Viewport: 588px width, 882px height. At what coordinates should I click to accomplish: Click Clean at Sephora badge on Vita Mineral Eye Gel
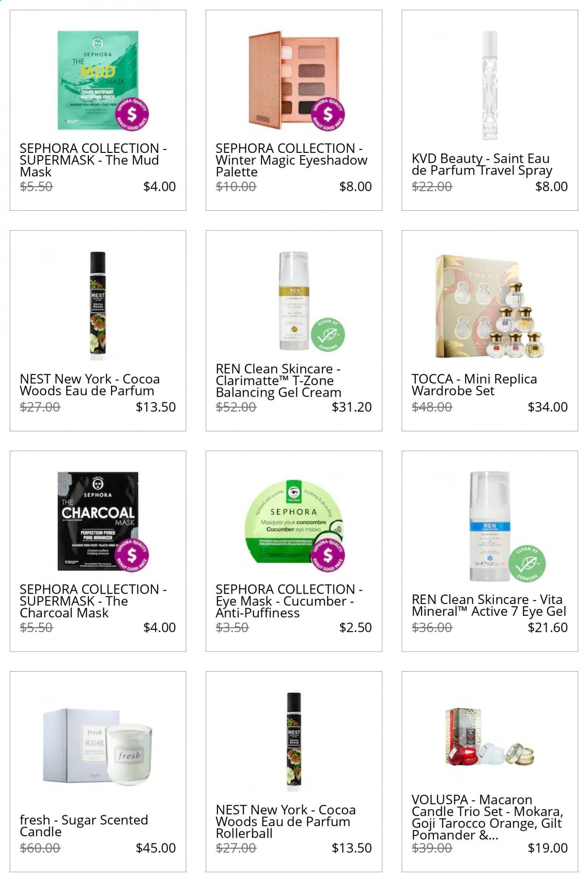[x=529, y=563]
